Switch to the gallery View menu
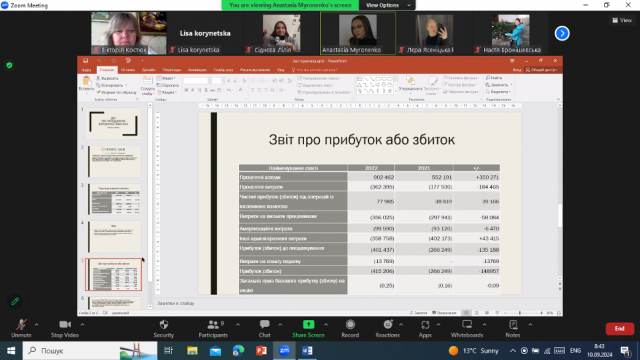This screenshot has height=360, width=640. (x=622, y=20)
